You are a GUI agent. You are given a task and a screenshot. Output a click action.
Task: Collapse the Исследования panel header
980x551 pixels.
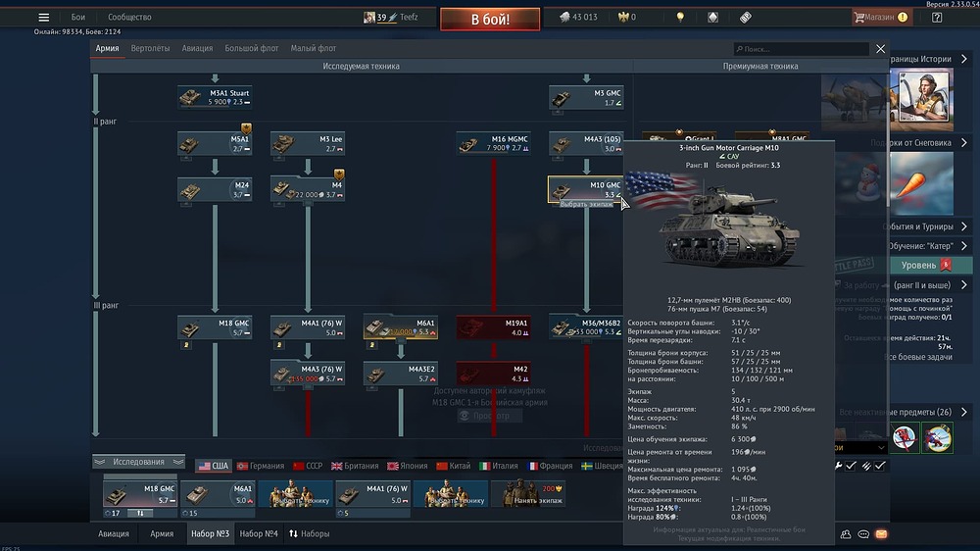coord(139,462)
